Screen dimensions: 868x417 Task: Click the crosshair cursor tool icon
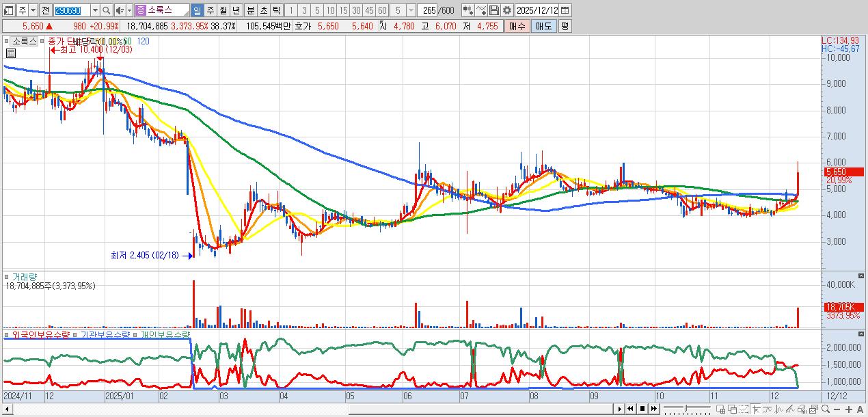click(x=756, y=409)
